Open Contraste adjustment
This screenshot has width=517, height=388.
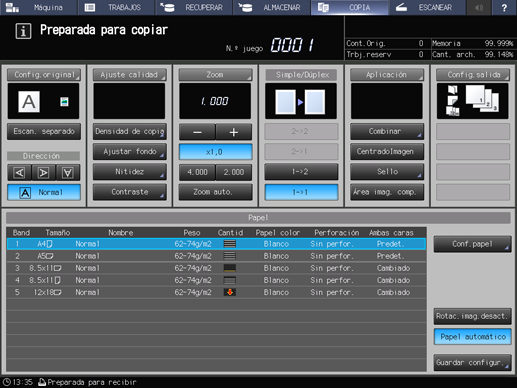coord(130,192)
